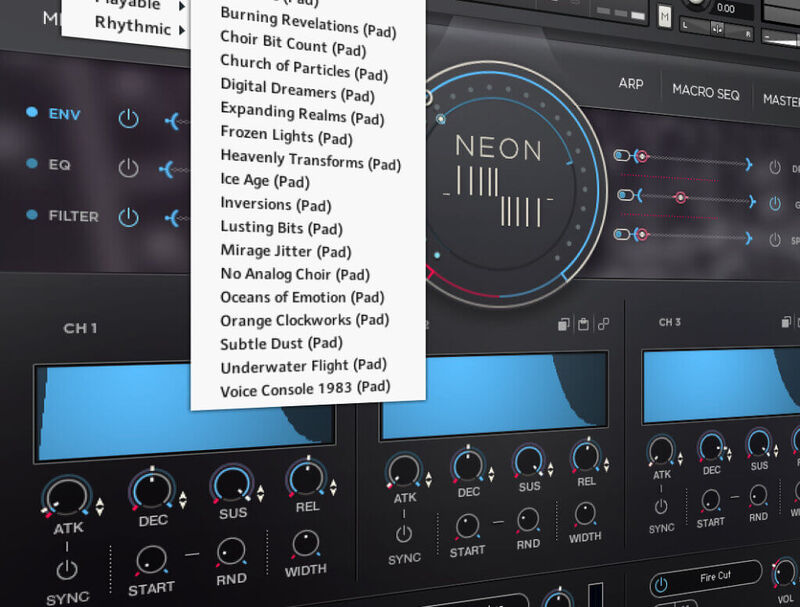Image resolution: width=800 pixels, height=607 pixels.
Task: Click CH 1 ATK curve stepper arrows
Action: (100, 507)
